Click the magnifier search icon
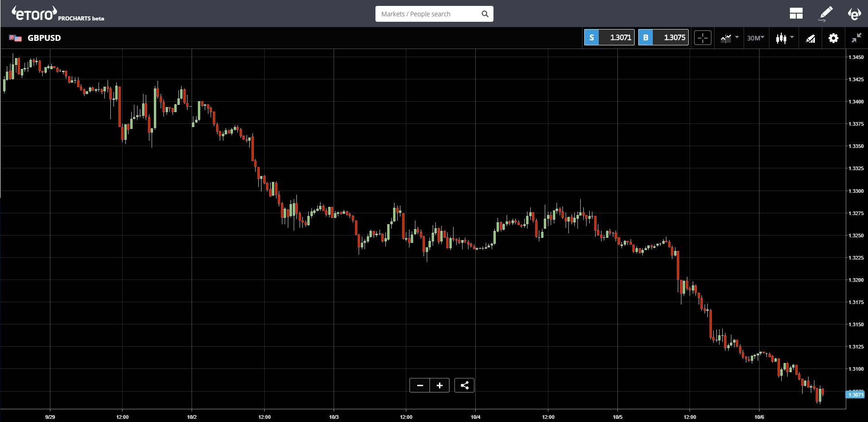 [485, 14]
